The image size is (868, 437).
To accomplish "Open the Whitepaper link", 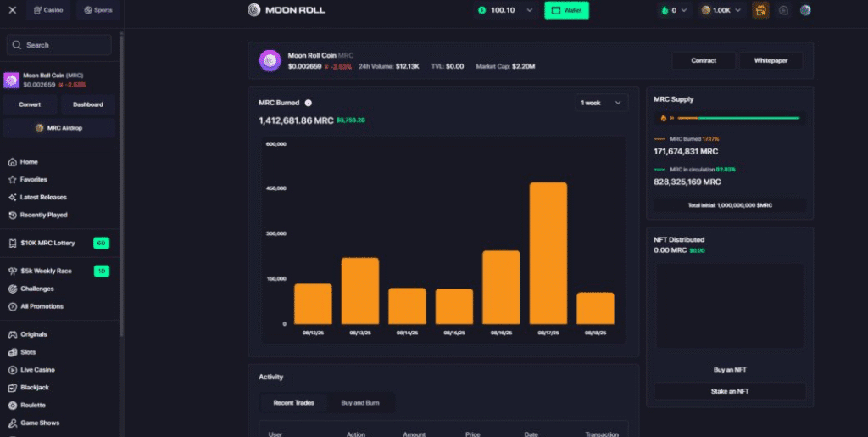I will [771, 60].
